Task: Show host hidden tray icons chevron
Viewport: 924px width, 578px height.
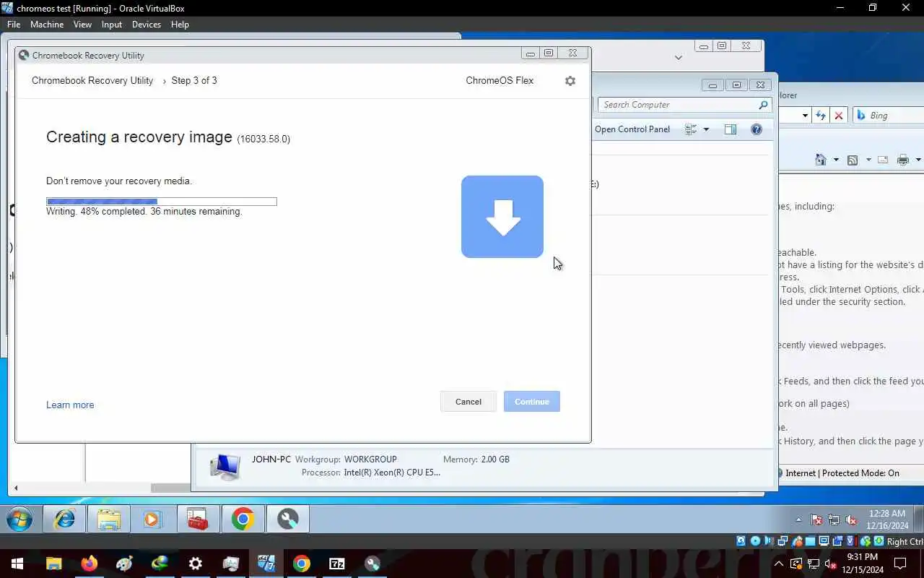Action: (x=779, y=564)
